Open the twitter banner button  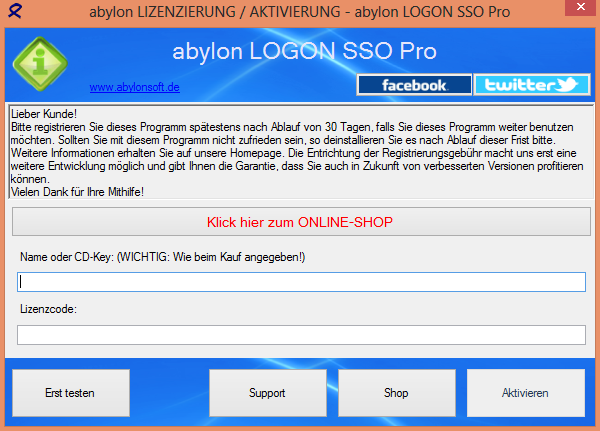[x=532, y=85]
